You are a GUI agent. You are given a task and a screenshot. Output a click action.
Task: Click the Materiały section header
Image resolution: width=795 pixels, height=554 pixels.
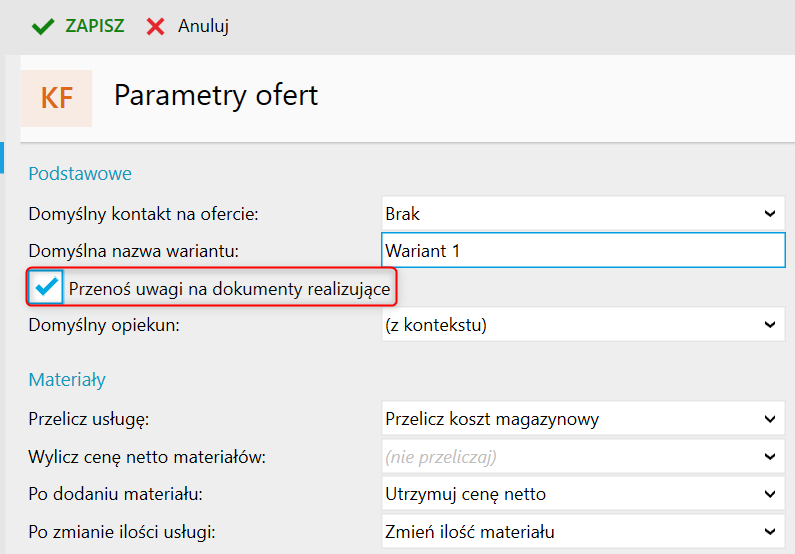[x=67, y=380]
